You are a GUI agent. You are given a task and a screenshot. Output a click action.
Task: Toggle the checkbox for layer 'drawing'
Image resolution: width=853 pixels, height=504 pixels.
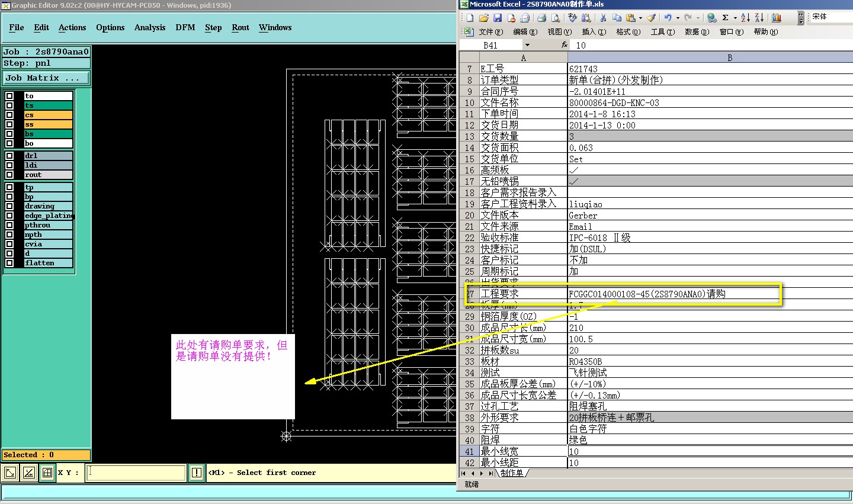[x=9, y=206]
